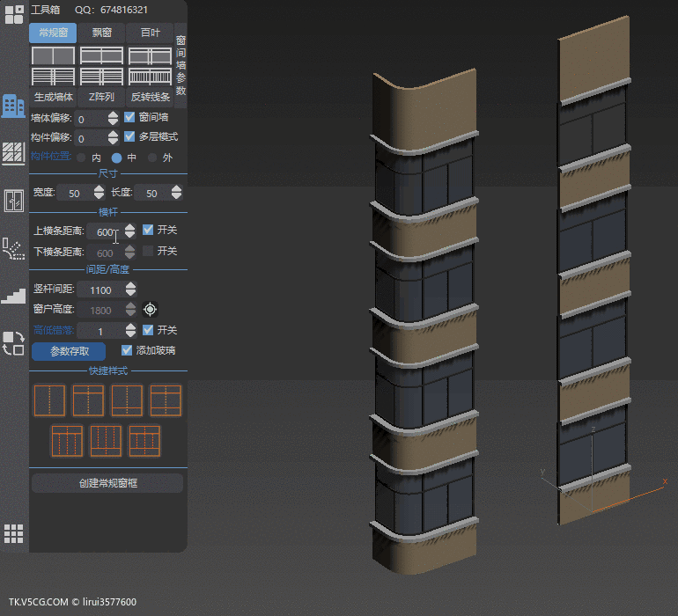This screenshot has height=616, width=678.
Task: Click the 墙体偏移 spinner arrows
Action: (x=113, y=118)
